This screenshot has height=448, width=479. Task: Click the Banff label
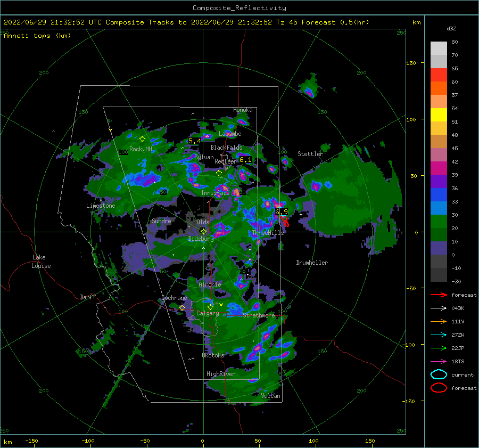tap(88, 297)
